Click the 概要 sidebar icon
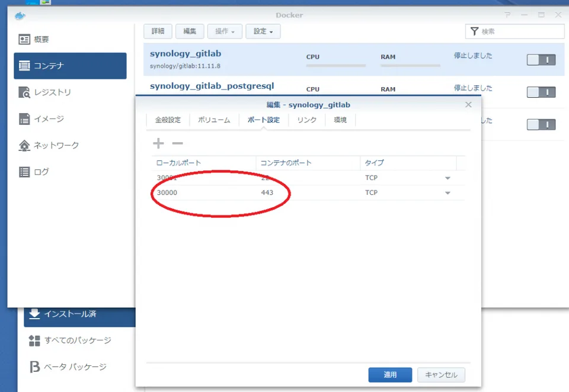 click(x=24, y=39)
